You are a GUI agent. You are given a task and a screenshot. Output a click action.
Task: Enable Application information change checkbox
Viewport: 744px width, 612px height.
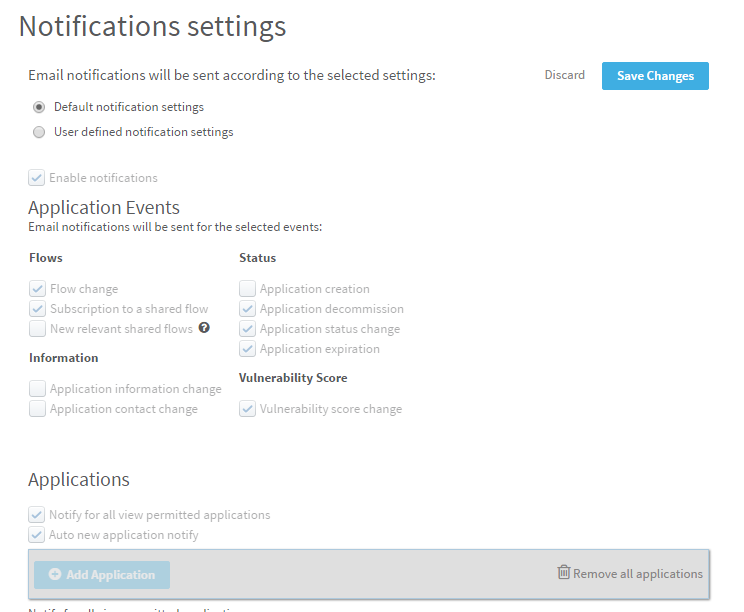[x=38, y=389]
